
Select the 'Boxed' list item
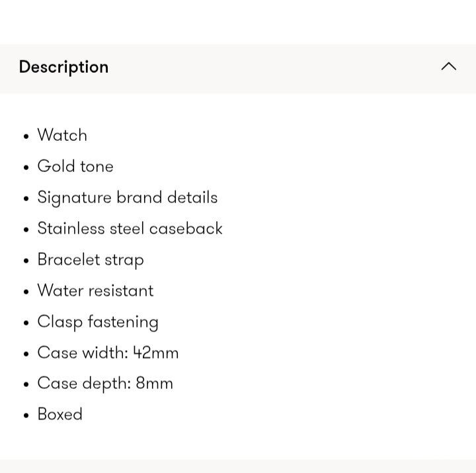tap(59, 414)
